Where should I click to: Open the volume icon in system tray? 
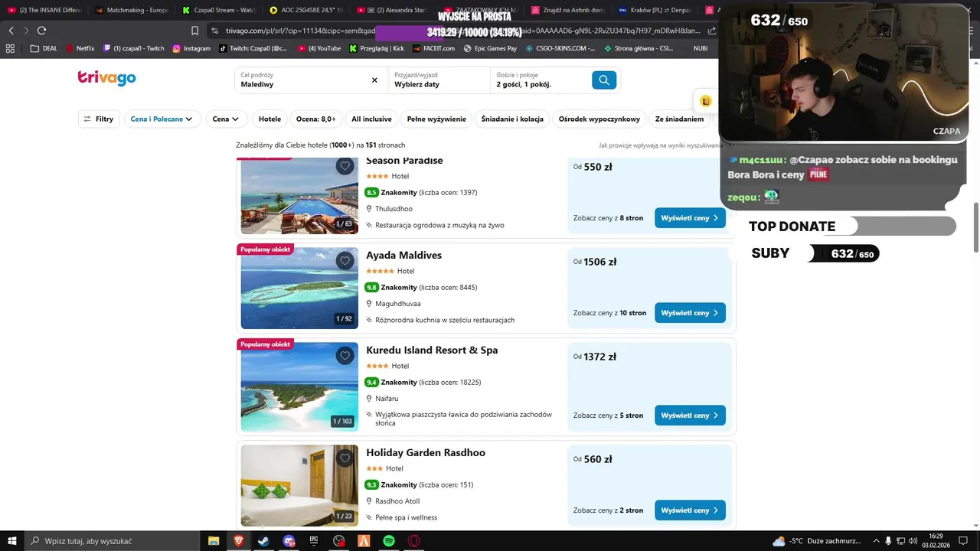(x=913, y=541)
